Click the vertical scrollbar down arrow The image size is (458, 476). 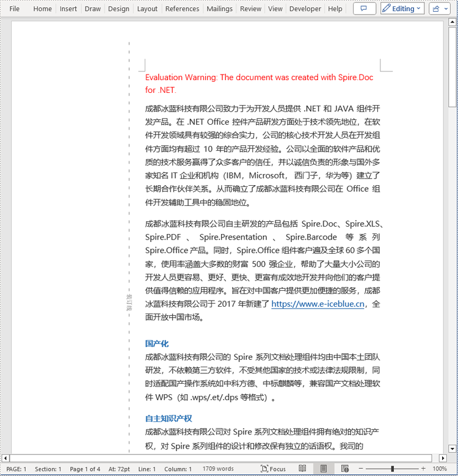pos(452,449)
